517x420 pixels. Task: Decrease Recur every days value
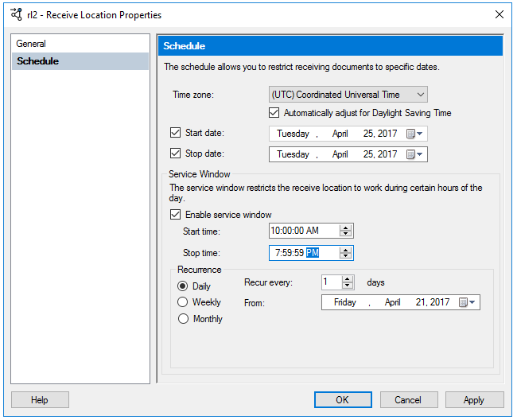pyautogui.click(x=347, y=285)
